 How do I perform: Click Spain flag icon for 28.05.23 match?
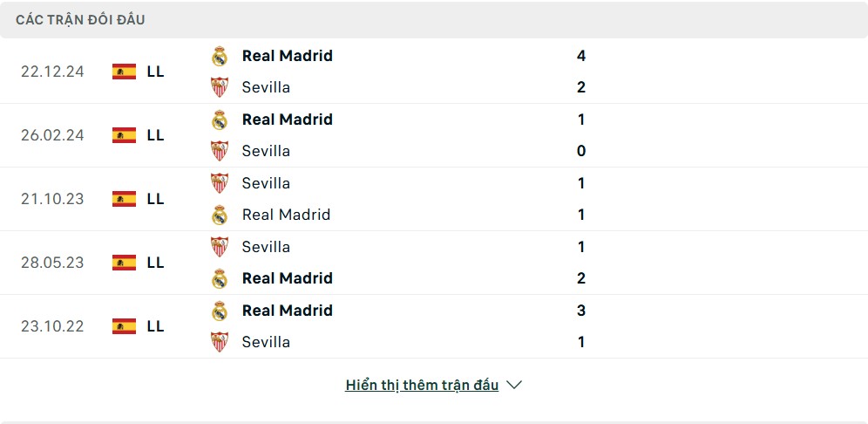click(x=124, y=262)
